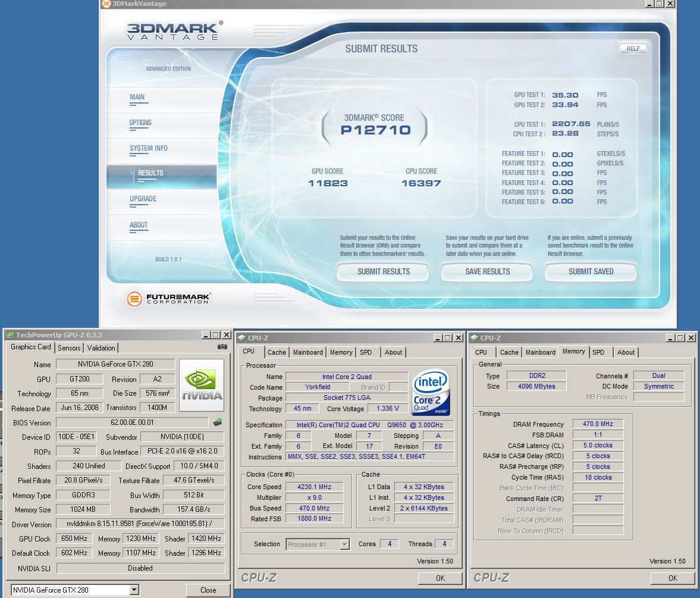Click the BIOS save chip icon in GPU-Z
The height and width of the screenshot is (598, 700).
218,422
